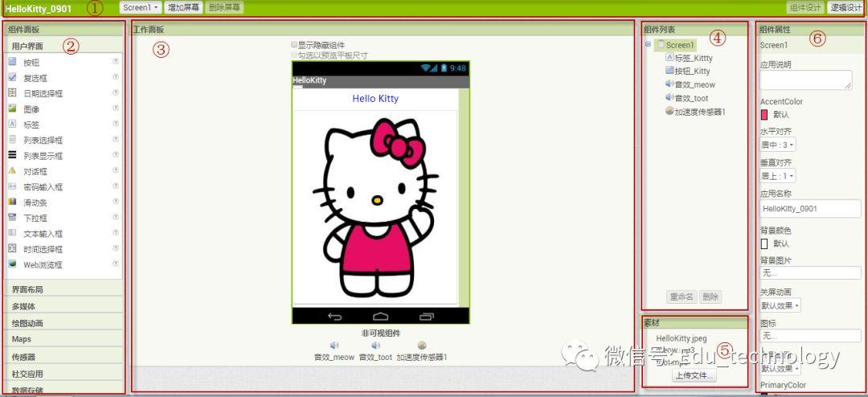Open help icon for 图像 component
868x397 pixels.
116,108
